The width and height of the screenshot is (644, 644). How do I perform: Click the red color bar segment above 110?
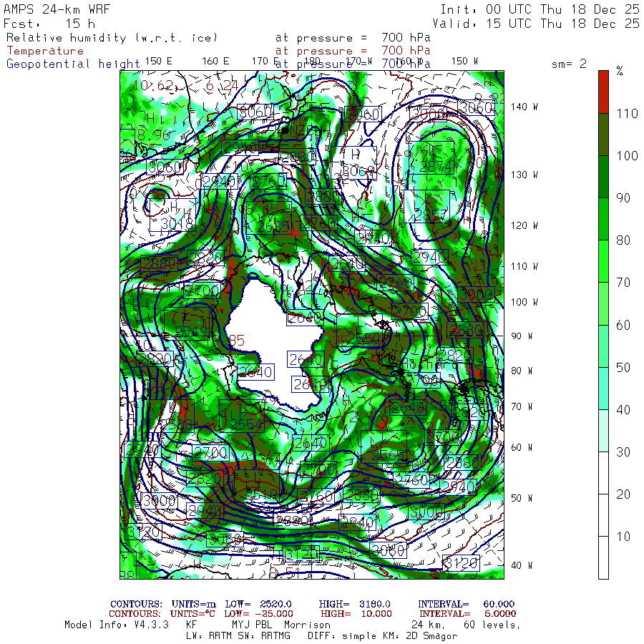[603, 92]
